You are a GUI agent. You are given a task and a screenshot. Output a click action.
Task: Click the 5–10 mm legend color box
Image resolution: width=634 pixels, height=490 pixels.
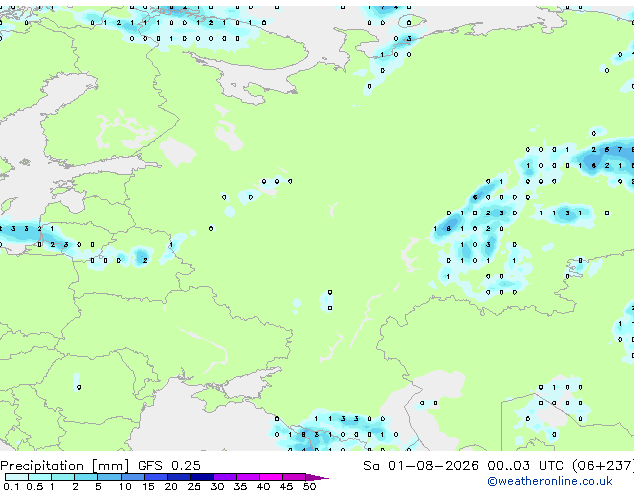(109, 477)
